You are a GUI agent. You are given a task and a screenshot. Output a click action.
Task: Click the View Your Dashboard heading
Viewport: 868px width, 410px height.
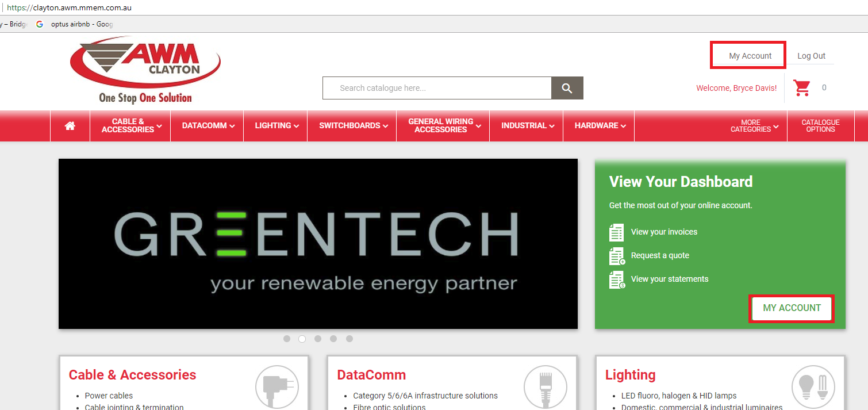(x=681, y=182)
